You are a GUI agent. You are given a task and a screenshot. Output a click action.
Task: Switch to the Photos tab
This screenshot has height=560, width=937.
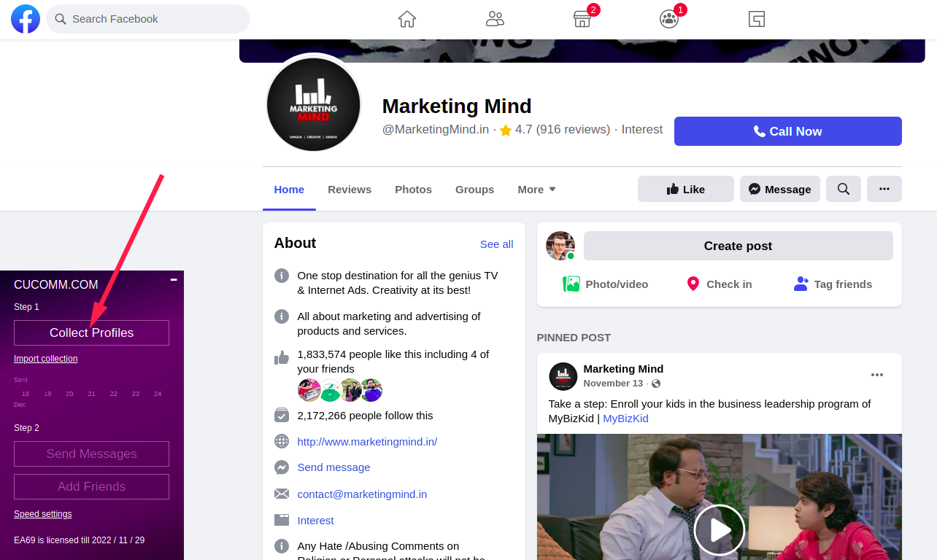click(413, 190)
